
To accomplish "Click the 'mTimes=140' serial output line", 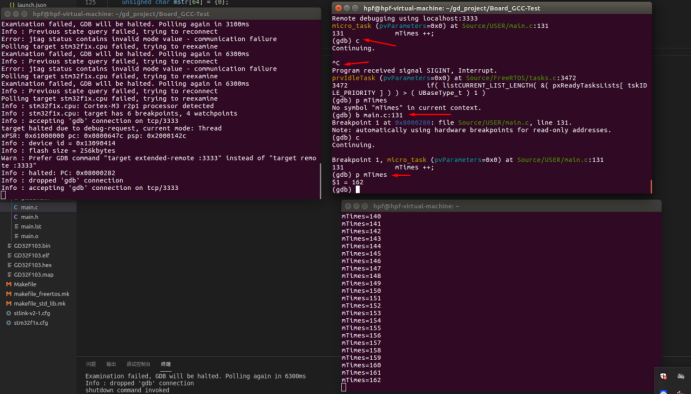I will tap(361, 216).
